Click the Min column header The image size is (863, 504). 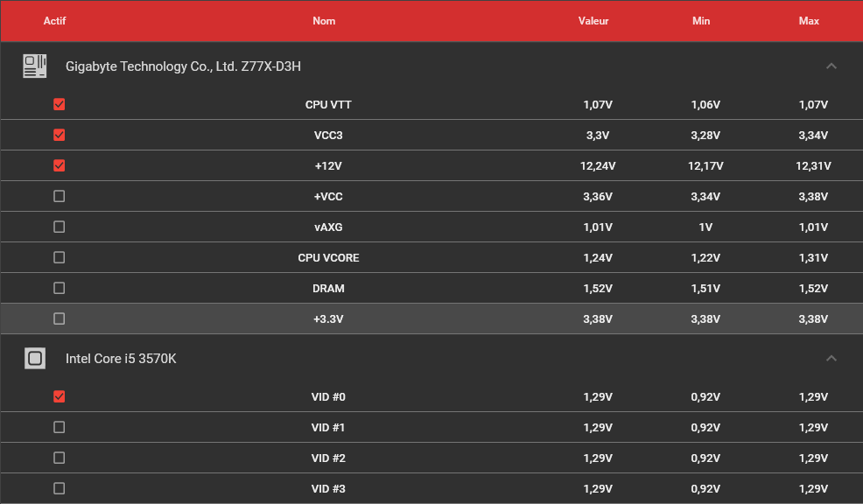700,21
